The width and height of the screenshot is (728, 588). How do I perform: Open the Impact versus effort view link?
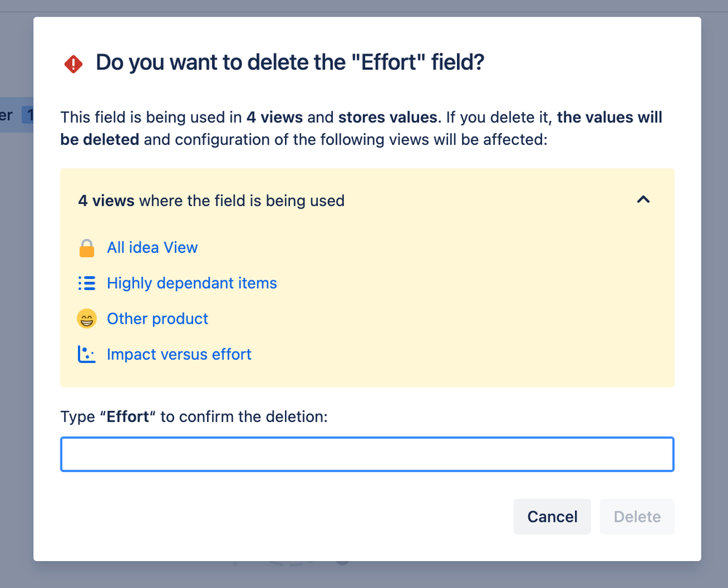[179, 355]
